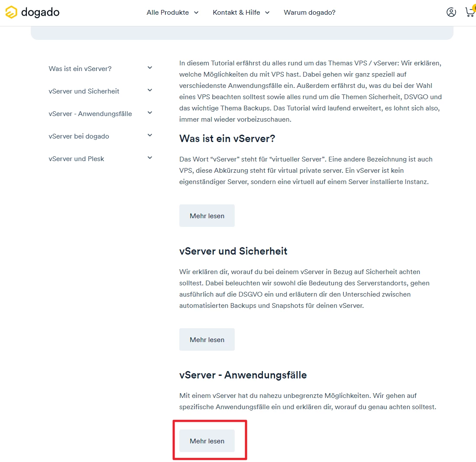
Task: Open the Alle Produkte menu
Action: 168,13
